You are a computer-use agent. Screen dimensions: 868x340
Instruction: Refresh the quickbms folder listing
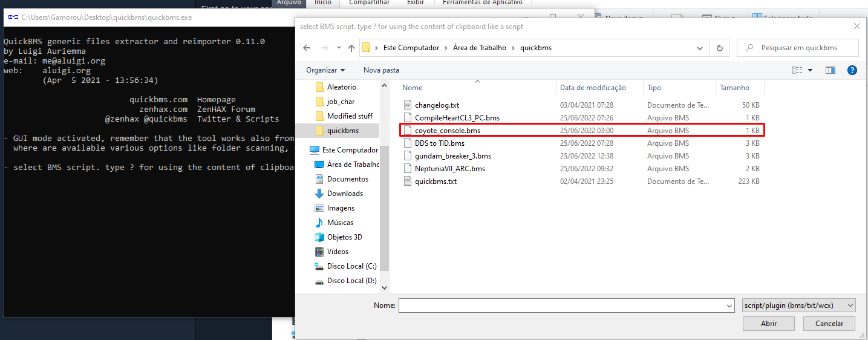719,48
